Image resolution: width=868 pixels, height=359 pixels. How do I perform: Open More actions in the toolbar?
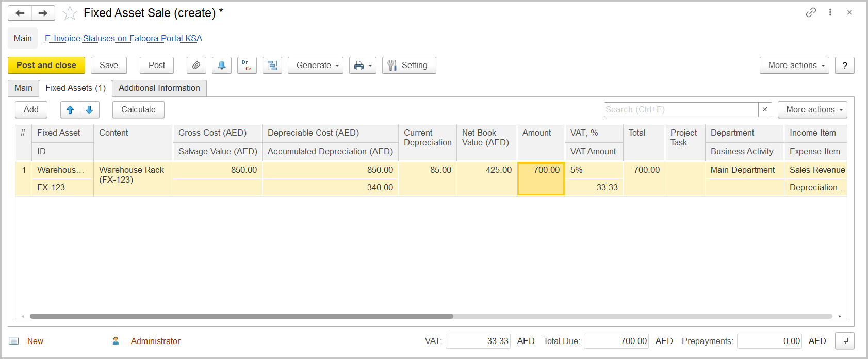[x=794, y=66]
